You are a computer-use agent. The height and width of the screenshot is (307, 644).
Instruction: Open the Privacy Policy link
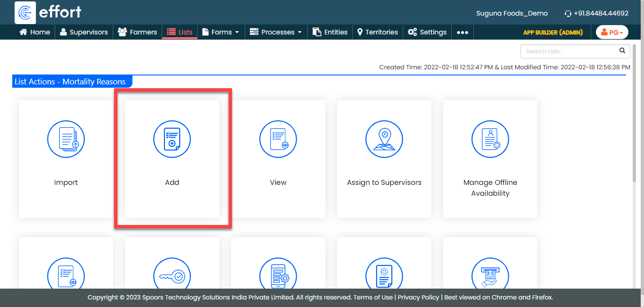pos(418,298)
